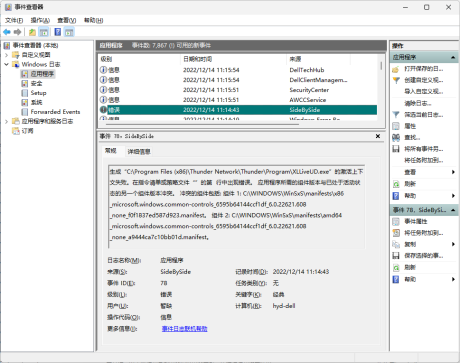
Task: Click the 复制 copy icon
Action: coord(396,244)
